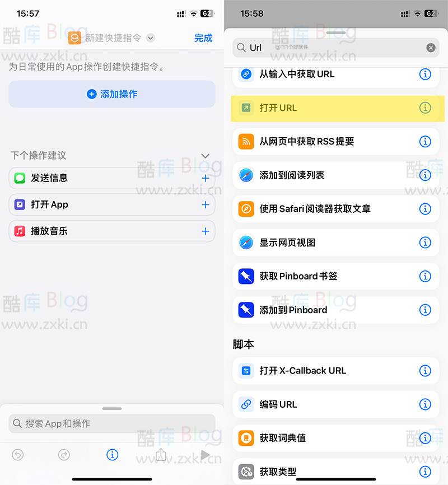Tap the 添加操作 button
The image size is (448, 485).
click(x=112, y=94)
